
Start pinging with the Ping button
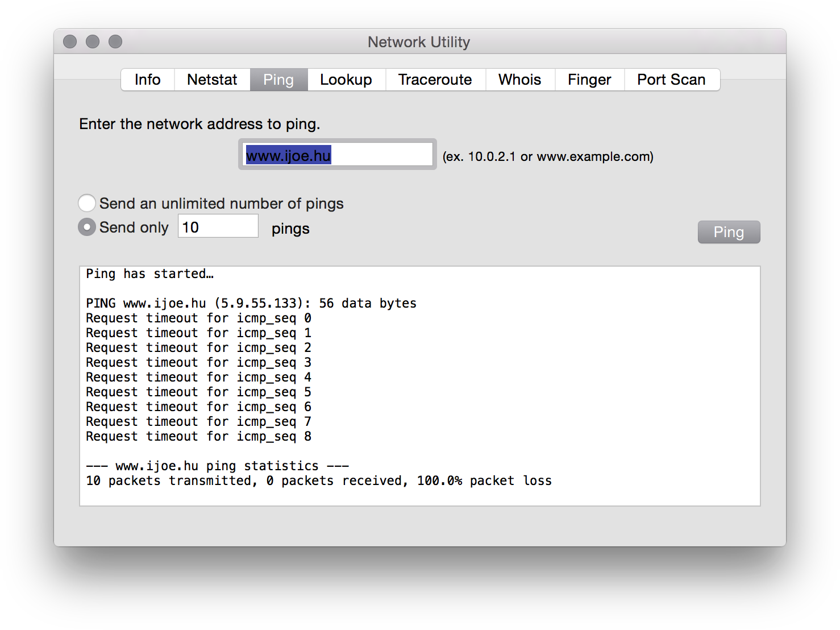[729, 232]
